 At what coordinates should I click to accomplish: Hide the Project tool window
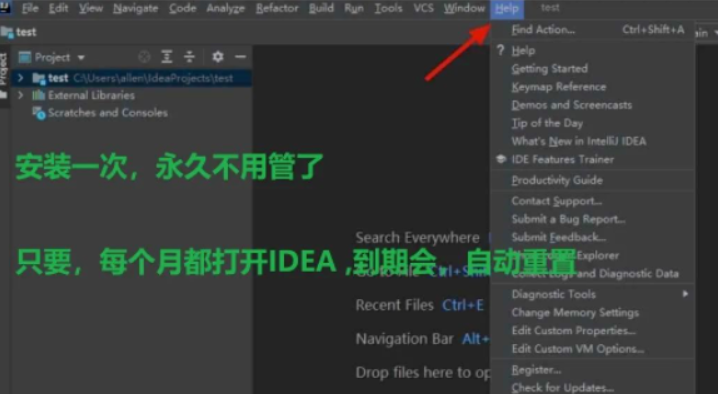pos(240,57)
